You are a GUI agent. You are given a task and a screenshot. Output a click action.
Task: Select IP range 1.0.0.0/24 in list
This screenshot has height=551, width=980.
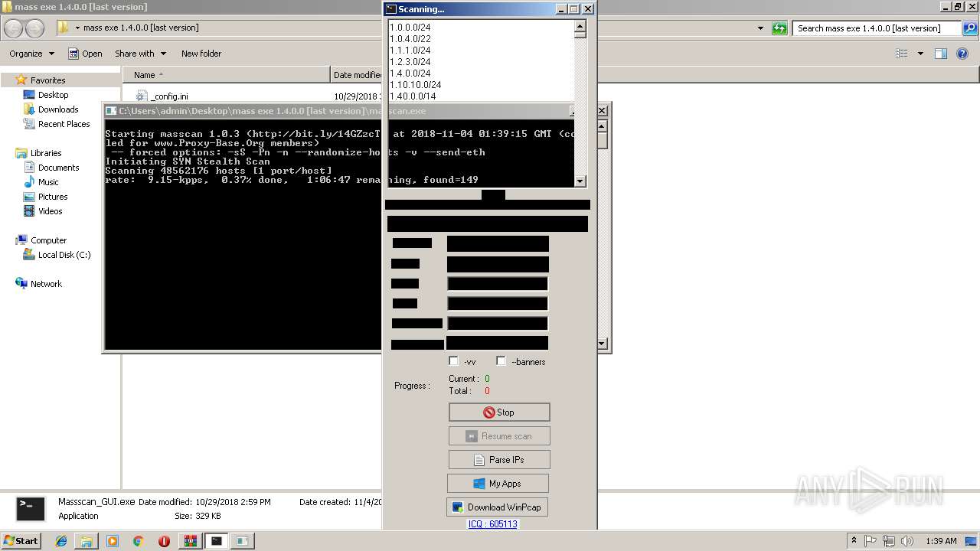pos(410,28)
